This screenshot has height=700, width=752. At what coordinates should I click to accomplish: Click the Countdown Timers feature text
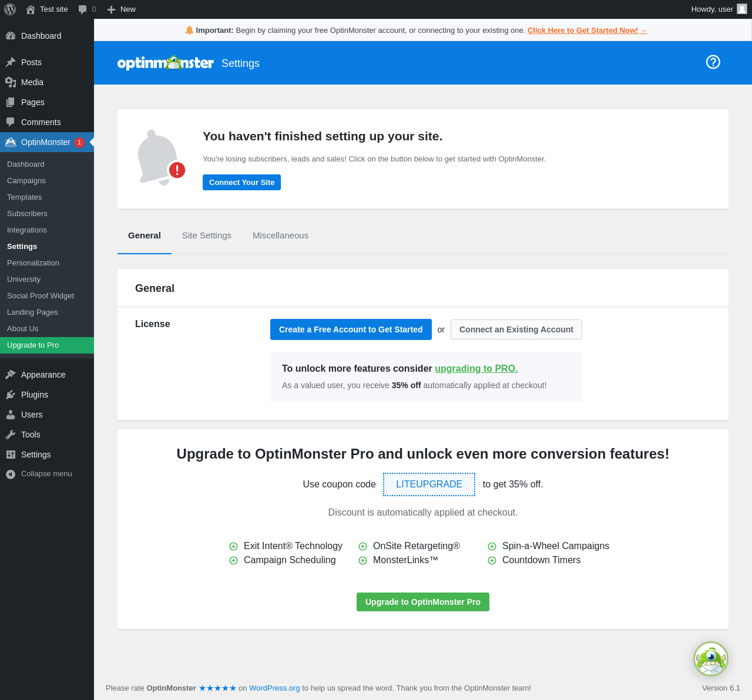[x=541, y=560]
